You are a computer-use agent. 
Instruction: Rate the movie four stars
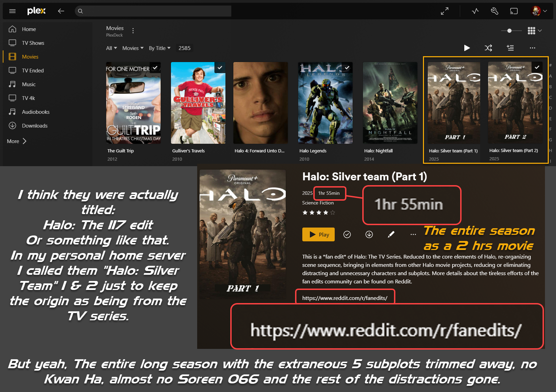click(326, 213)
